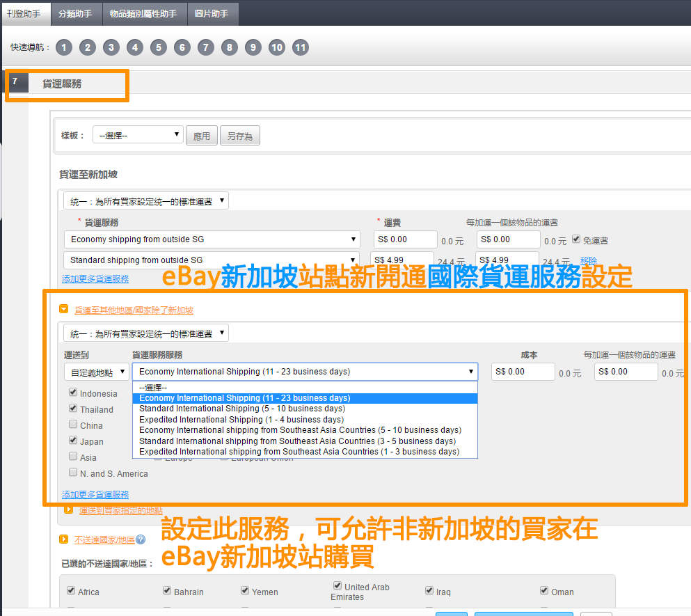This screenshot has height=616, width=691.
Task: Switch to the 分類助手 tab
Action: 75,14
